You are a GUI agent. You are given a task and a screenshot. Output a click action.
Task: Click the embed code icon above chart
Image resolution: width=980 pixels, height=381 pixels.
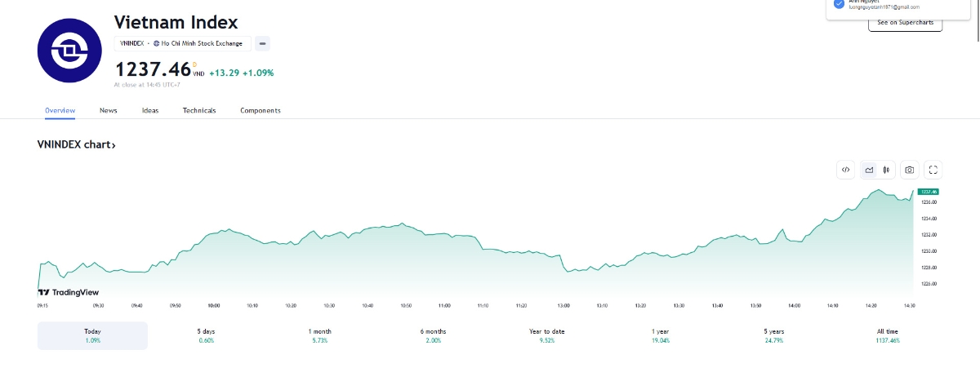pos(846,170)
